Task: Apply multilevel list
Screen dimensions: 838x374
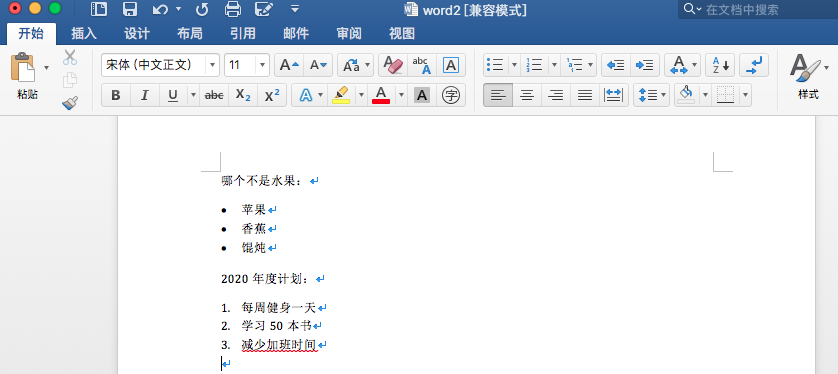Action: tap(575, 65)
